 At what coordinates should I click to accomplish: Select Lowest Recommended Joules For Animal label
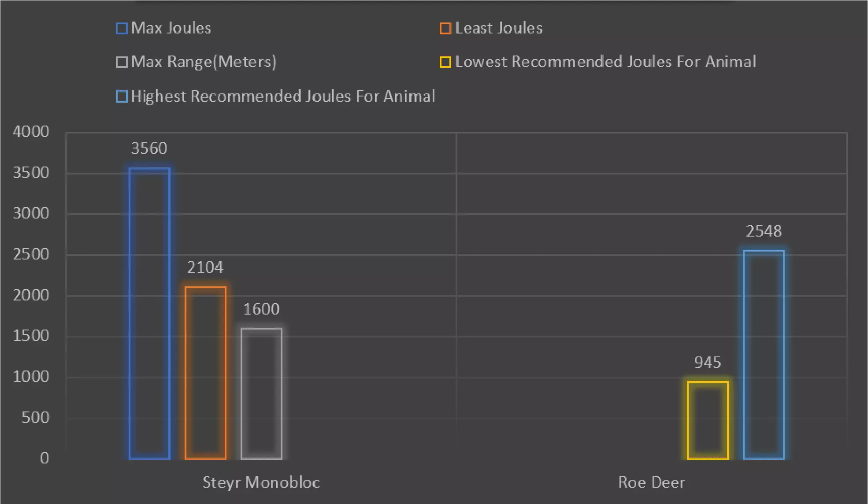click(606, 62)
